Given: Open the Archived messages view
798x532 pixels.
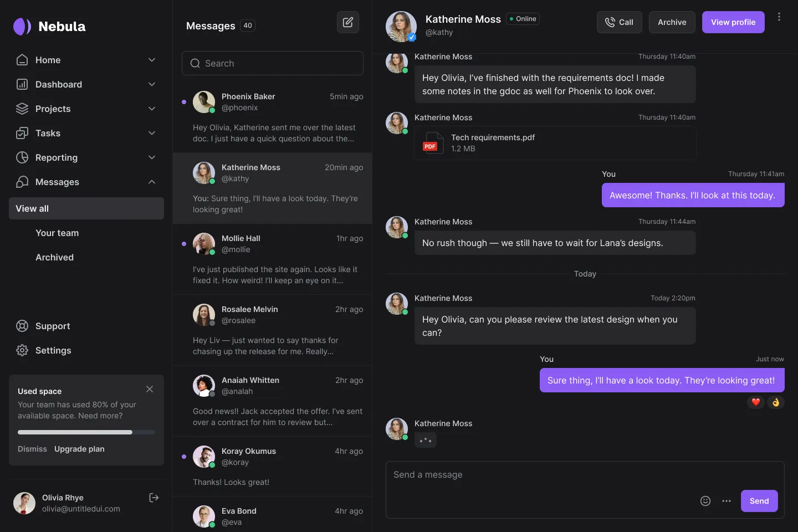Looking at the screenshot, I should (x=54, y=257).
